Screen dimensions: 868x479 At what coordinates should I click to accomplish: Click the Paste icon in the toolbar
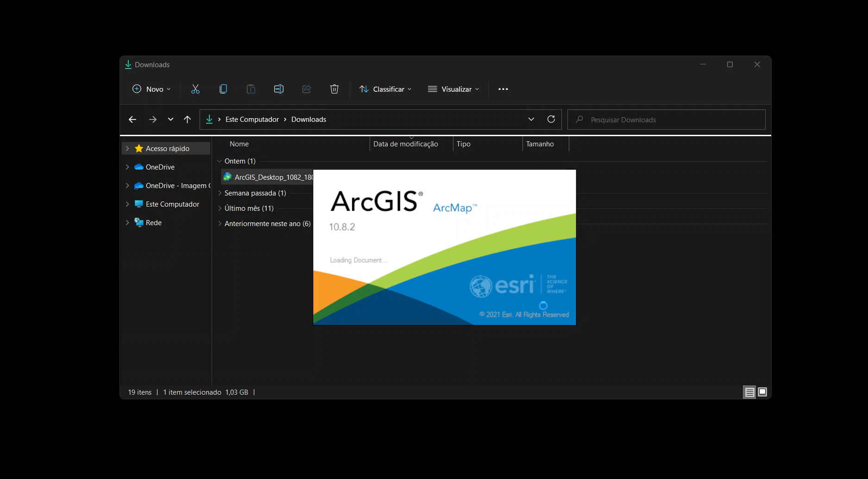tap(251, 89)
